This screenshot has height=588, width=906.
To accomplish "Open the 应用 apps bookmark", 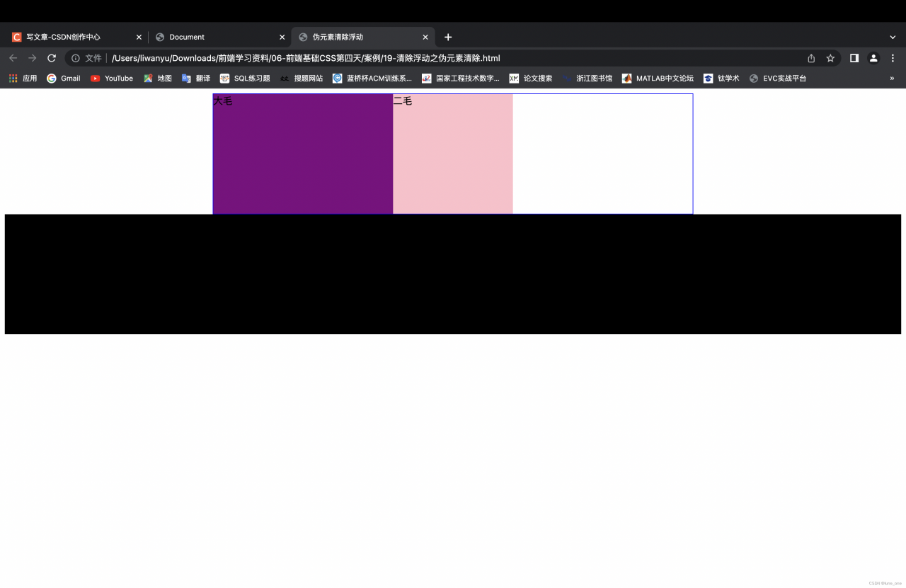I will 23,79.
